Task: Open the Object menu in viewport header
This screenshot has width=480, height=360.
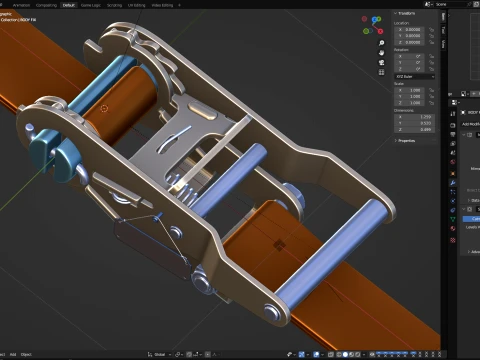Action: tap(26, 354)
